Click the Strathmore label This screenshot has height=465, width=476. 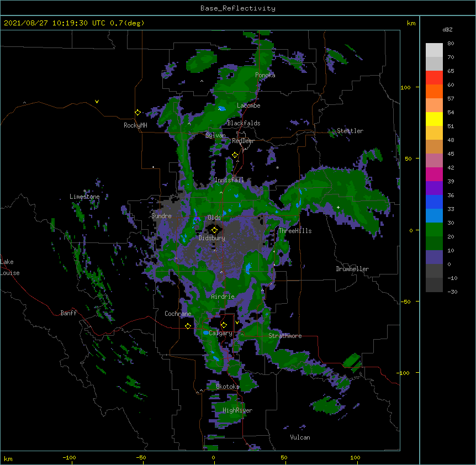coord(285,336)
